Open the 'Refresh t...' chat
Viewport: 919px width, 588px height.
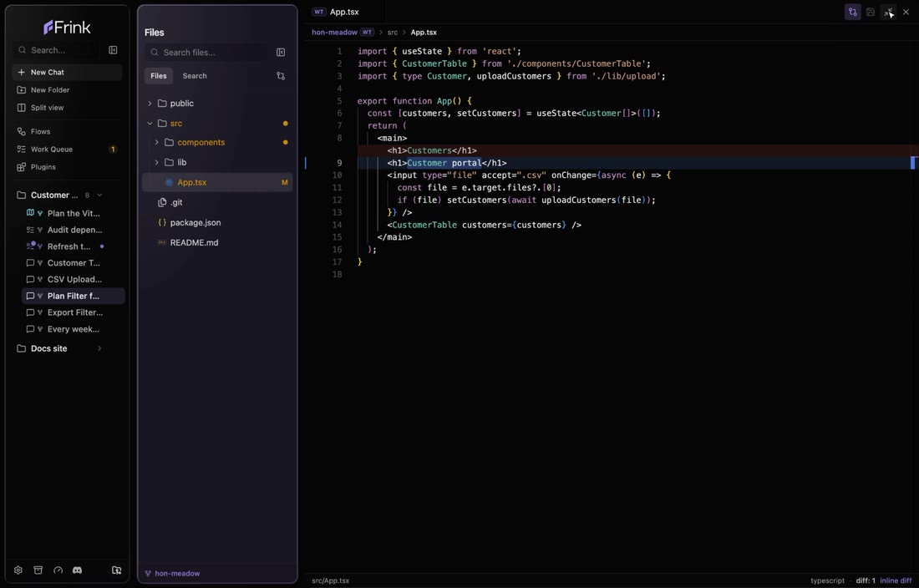click(x=74, y=246)
